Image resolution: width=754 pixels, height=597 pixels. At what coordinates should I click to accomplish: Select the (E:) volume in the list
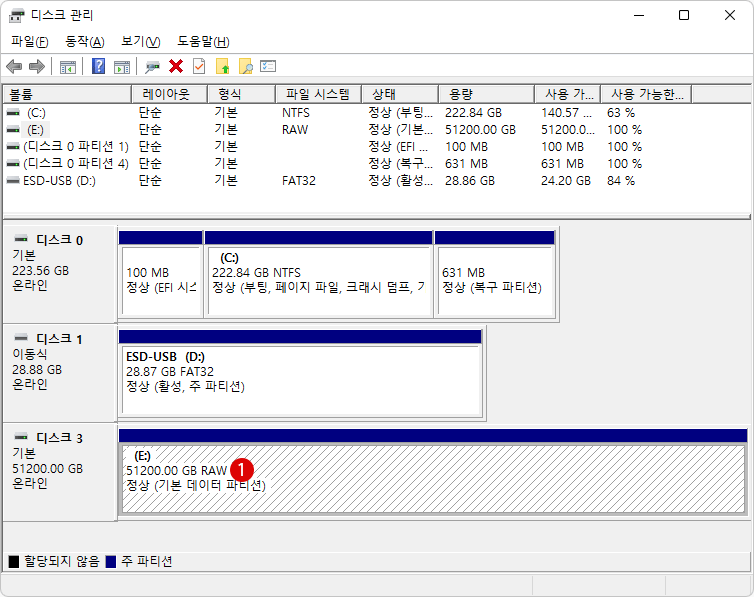36,130
